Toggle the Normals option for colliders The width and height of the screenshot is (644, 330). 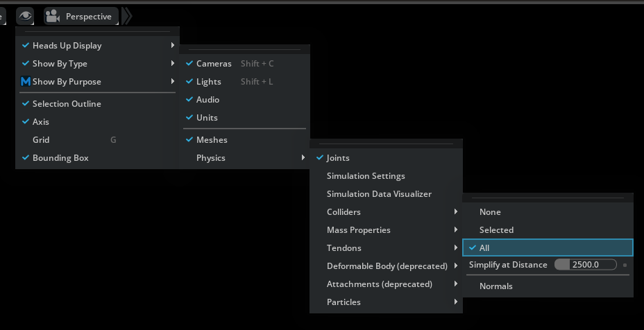pyautogui.click(x=495, y=286)
